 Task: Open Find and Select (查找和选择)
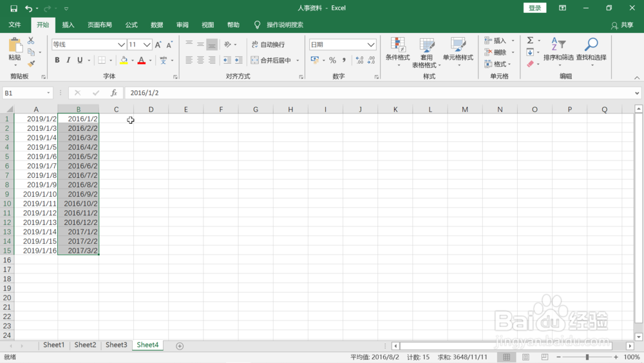591,52
